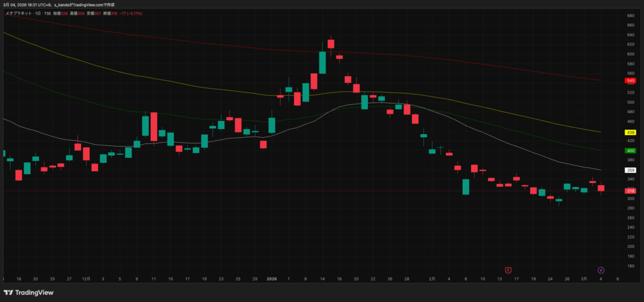Click the red 545 price label
The width and height of the screenshot is (644, 302).
coord(630,81)
